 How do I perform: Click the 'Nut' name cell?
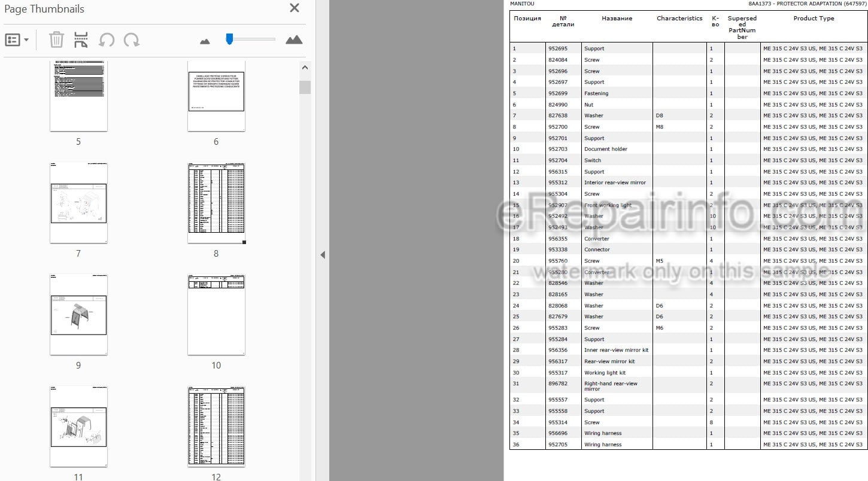point(589,105)
